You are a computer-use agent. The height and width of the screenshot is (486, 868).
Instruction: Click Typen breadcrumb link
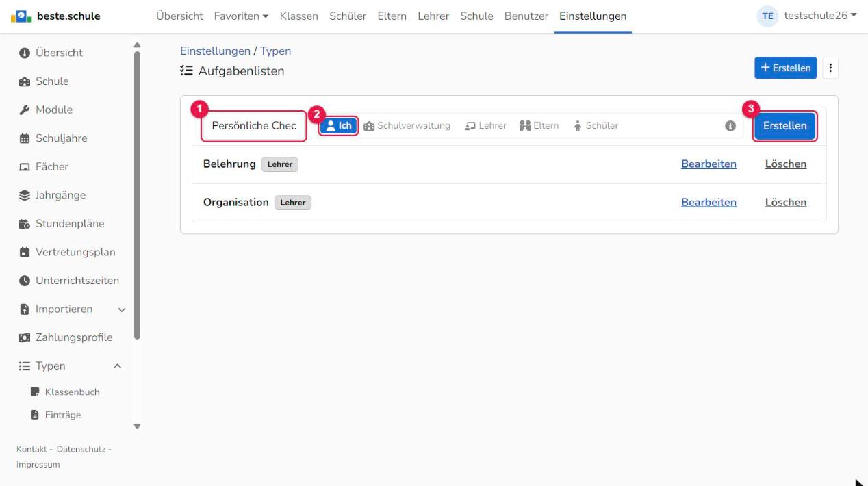pyautogui.click(x=275, y=51)
